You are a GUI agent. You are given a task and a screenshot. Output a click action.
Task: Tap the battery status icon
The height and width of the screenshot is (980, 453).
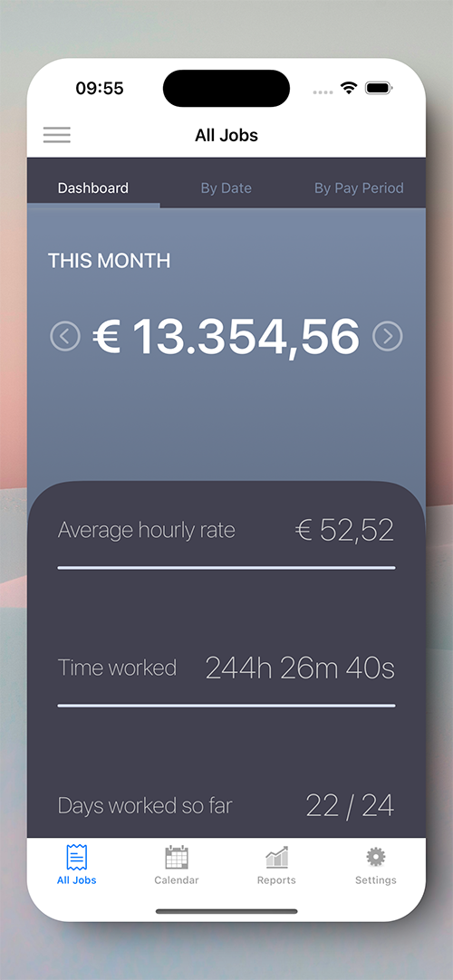point(379,88)
